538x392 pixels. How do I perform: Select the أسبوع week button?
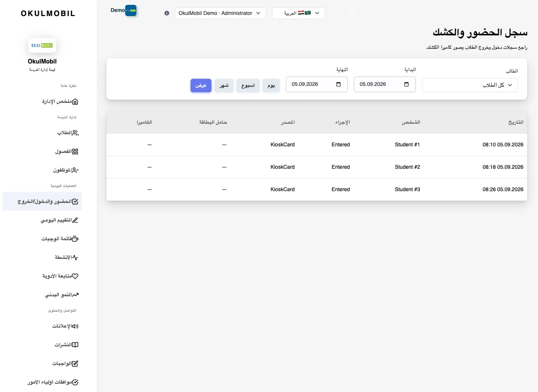click(248, 85)
